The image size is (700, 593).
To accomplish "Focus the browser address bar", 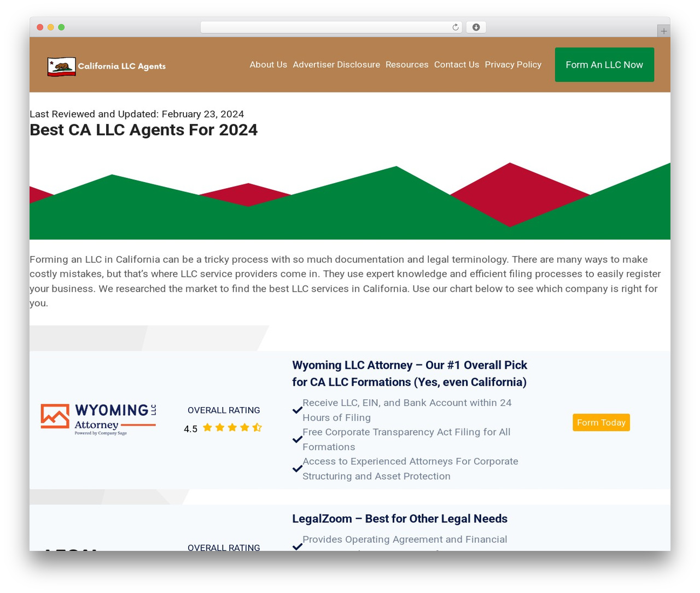I will pos(331,27).
